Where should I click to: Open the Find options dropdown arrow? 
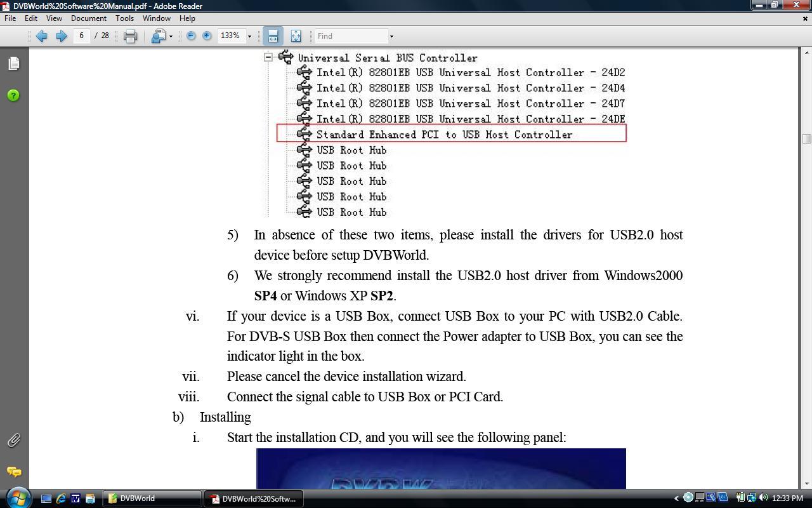(x=391, y=36)
